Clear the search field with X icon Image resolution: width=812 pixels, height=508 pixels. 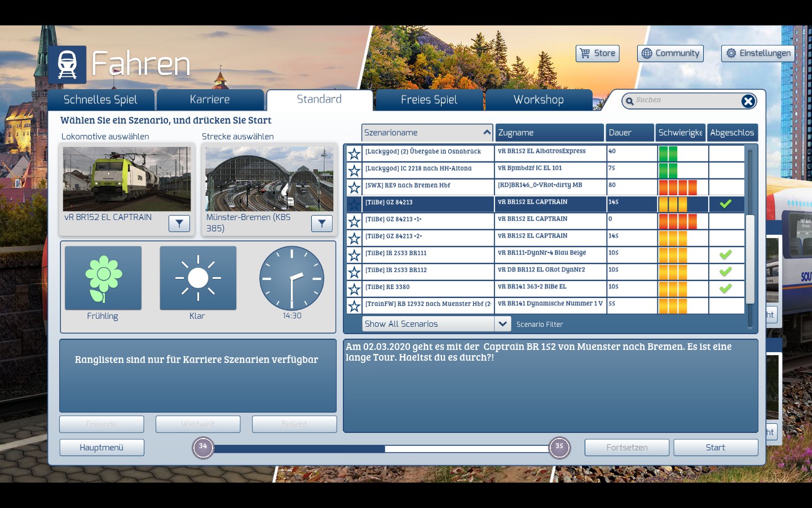pos(748,101)
